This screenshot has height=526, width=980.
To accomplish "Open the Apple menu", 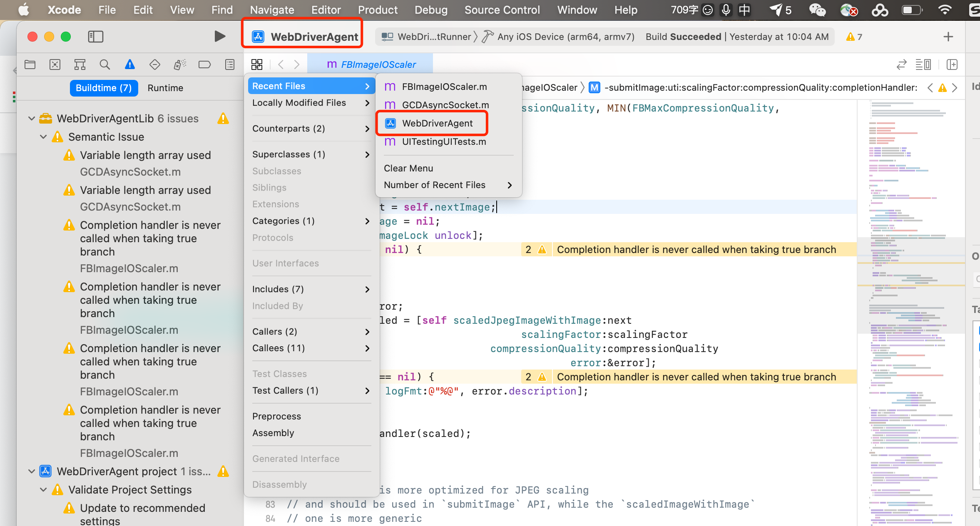I will point(24,10).
